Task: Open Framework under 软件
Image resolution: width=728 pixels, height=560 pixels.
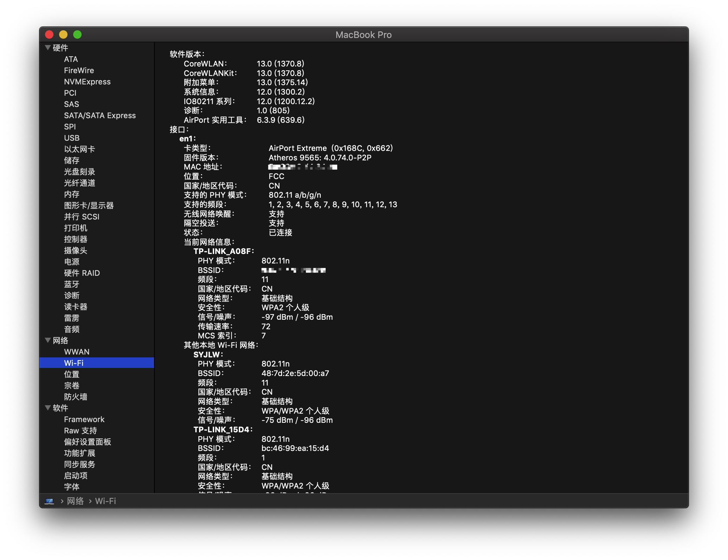Action: coord(84,419)
